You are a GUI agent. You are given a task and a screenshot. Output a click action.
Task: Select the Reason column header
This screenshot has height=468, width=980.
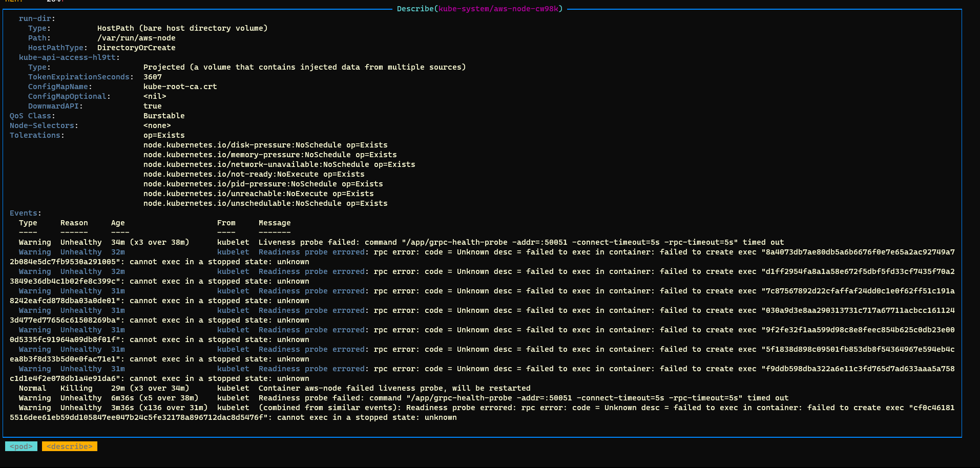[x=74, y=222]
